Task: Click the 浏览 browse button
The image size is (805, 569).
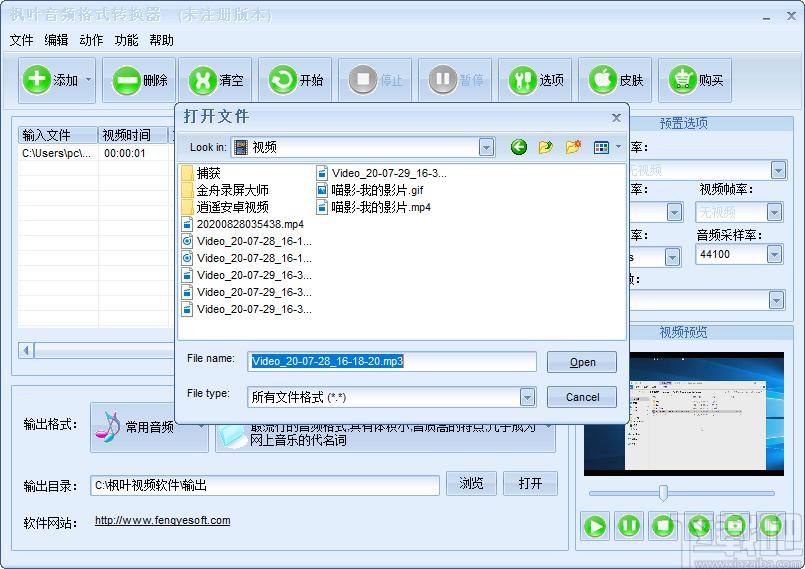Action: tap(471, 483)
